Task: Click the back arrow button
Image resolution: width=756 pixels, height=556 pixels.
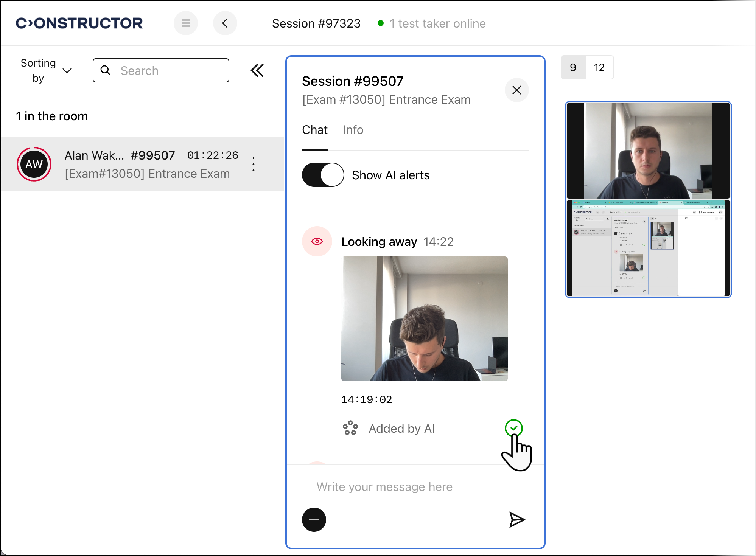Action: click(225, 23)
